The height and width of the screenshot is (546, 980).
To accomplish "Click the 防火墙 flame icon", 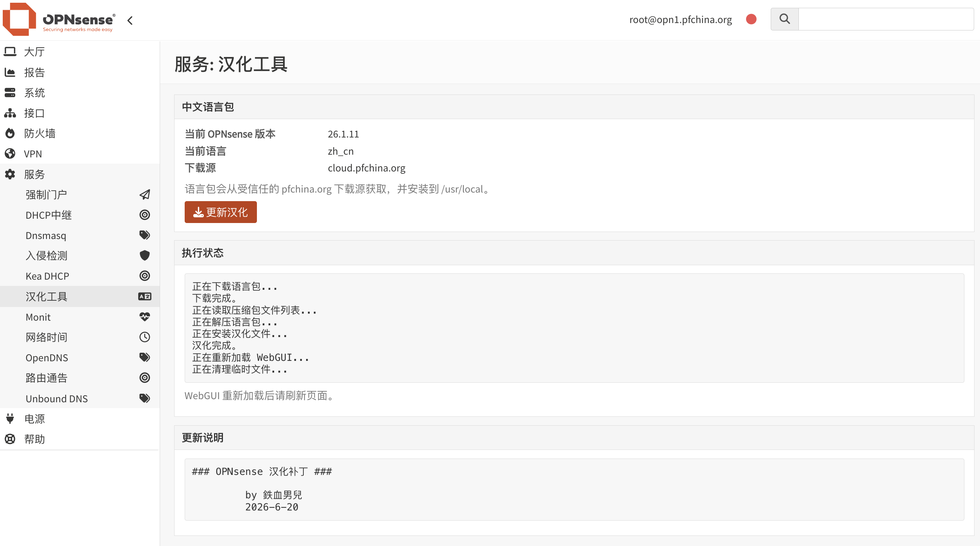I will (10, 134).
